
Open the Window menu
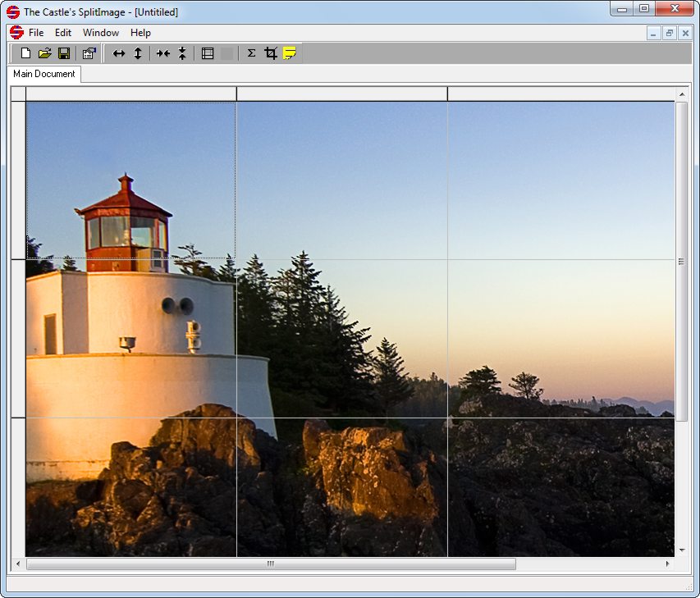click(x=101, y=33)
